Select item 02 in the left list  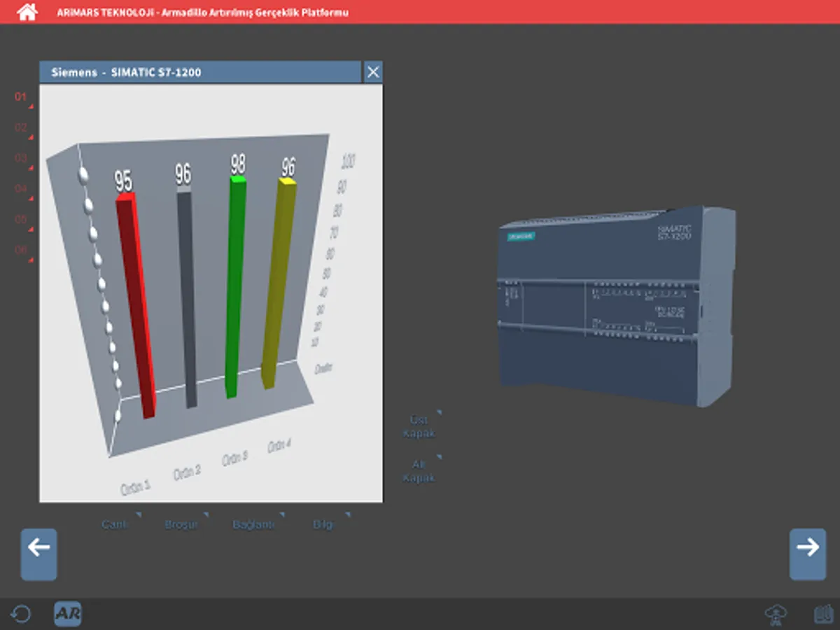[x=23, y=129]
